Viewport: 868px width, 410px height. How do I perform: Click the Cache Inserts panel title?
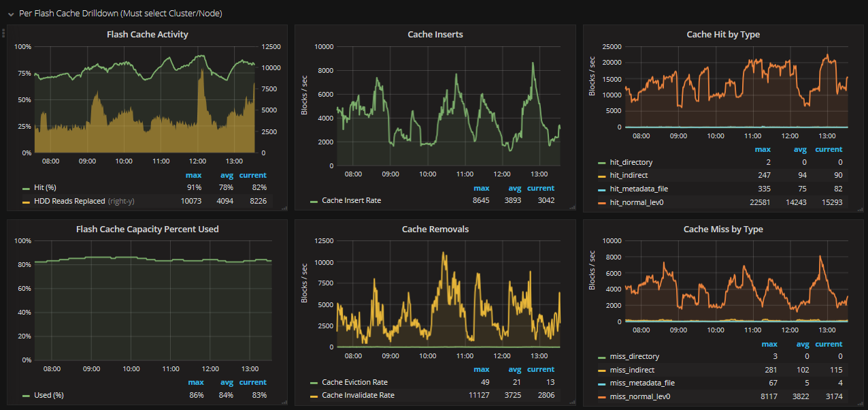(435, 34)
